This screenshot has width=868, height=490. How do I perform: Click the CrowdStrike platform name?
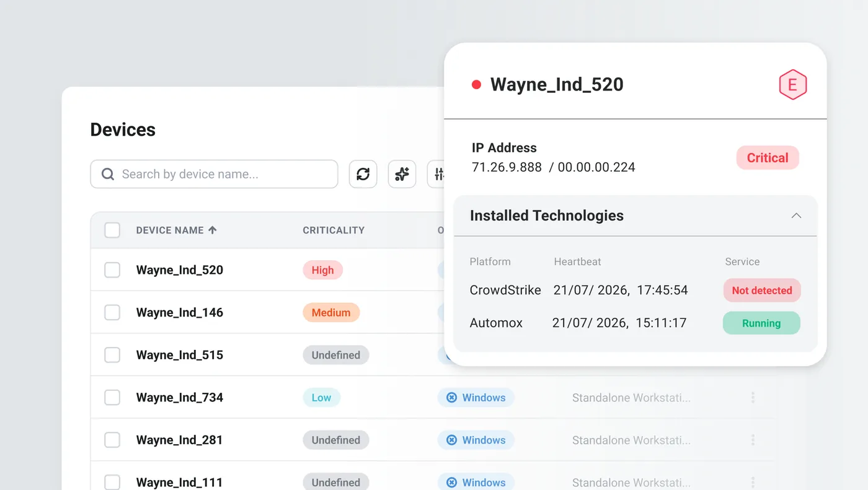tap(505, 290)
